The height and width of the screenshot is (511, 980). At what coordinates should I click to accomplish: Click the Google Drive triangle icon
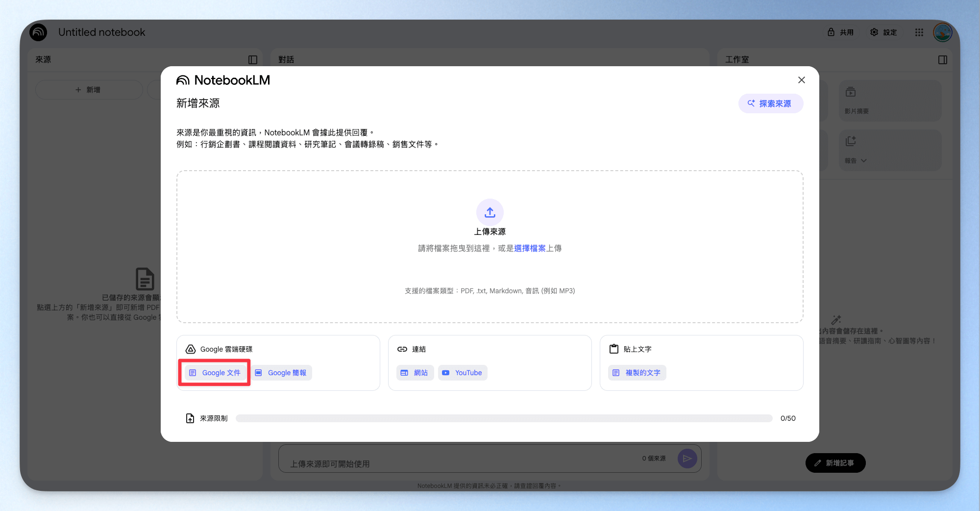tap(191, 349)
